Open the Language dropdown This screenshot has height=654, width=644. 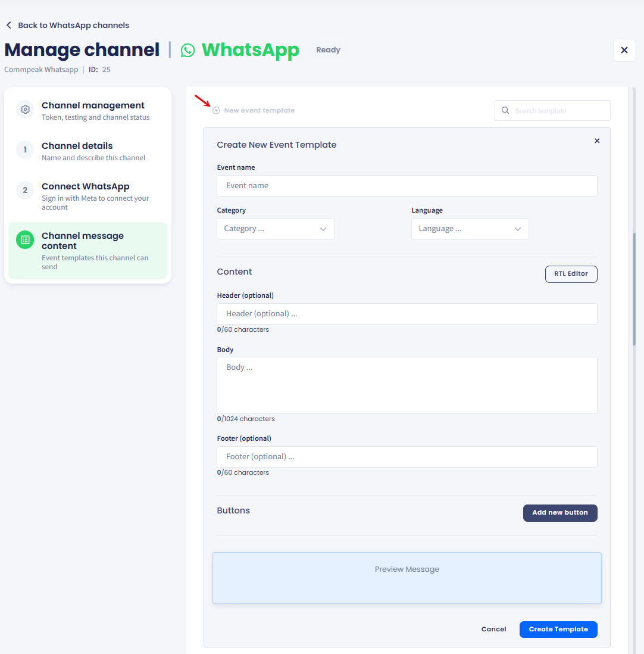(470, 229)
